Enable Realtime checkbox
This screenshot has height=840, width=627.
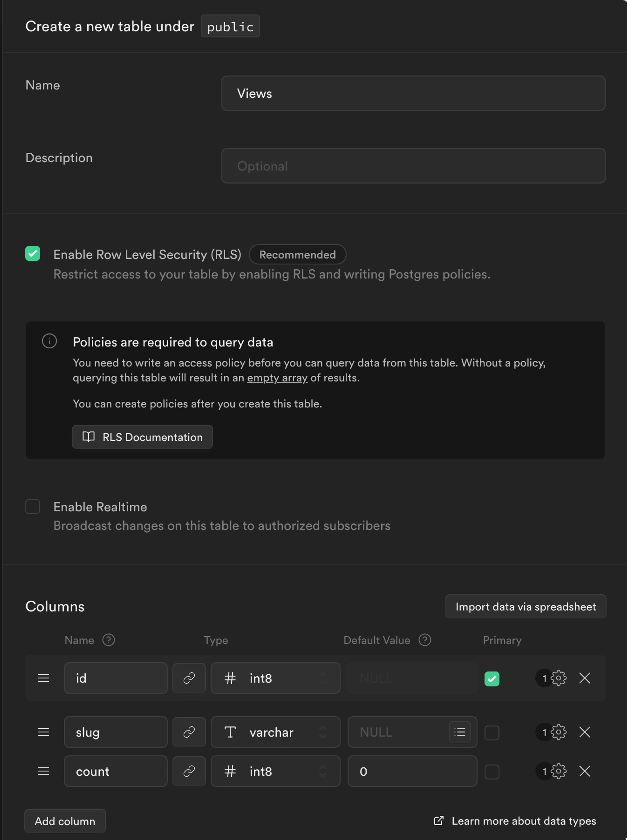tap(33, 507)
